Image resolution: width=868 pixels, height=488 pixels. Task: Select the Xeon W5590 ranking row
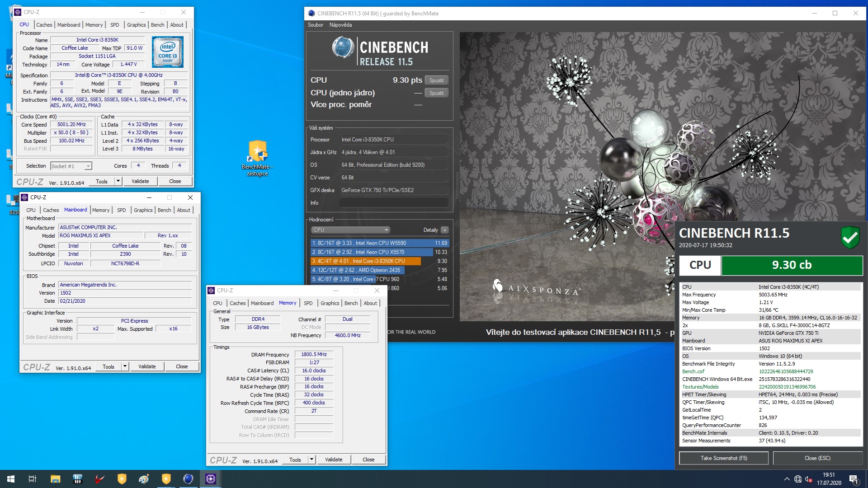tap(380, 243)
